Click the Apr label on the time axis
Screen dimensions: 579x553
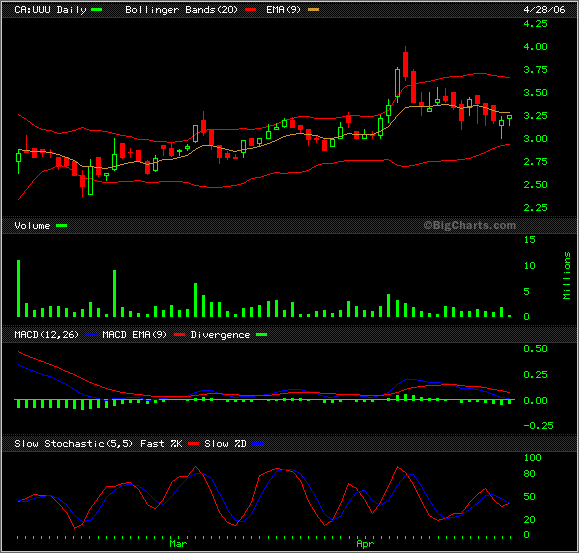click(x=365, y=544)
